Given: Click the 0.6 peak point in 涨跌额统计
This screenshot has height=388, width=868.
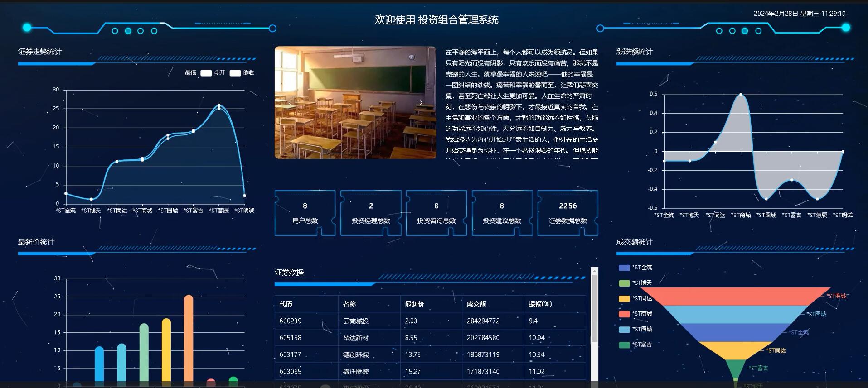Looking at the screenshot, I should [741, 94].
